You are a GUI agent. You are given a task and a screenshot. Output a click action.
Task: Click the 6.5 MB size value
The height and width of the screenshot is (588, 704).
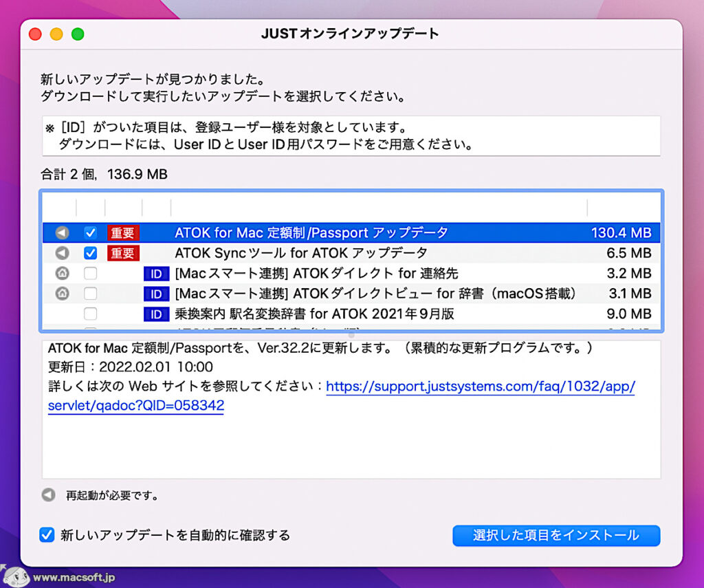click(628, 253)
